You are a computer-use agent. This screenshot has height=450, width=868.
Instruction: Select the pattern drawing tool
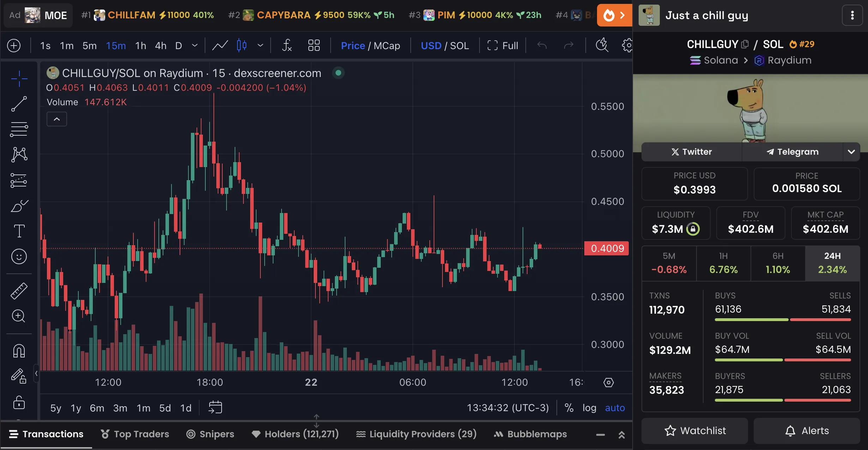coord(19,155)
